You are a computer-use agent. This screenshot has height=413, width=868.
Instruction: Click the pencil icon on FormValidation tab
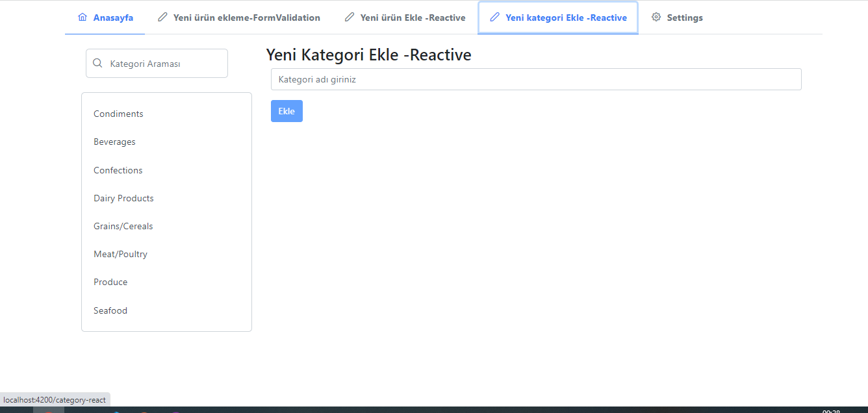(162, 18)
